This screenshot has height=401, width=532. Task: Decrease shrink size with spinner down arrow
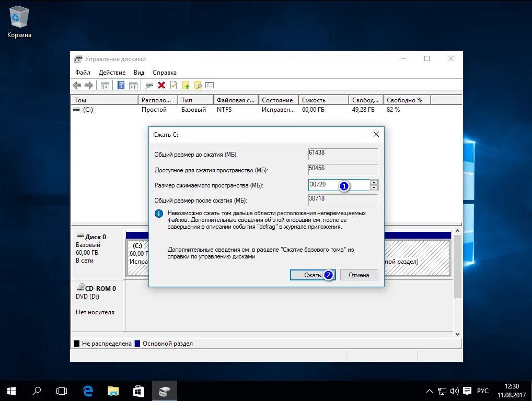[x=374, y=187]
